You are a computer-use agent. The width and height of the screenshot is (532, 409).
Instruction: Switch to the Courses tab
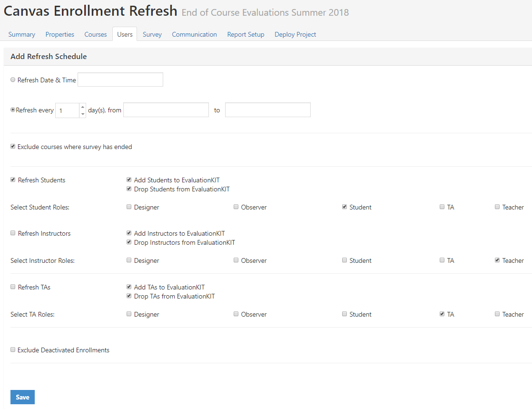click(x=95, y=34)
